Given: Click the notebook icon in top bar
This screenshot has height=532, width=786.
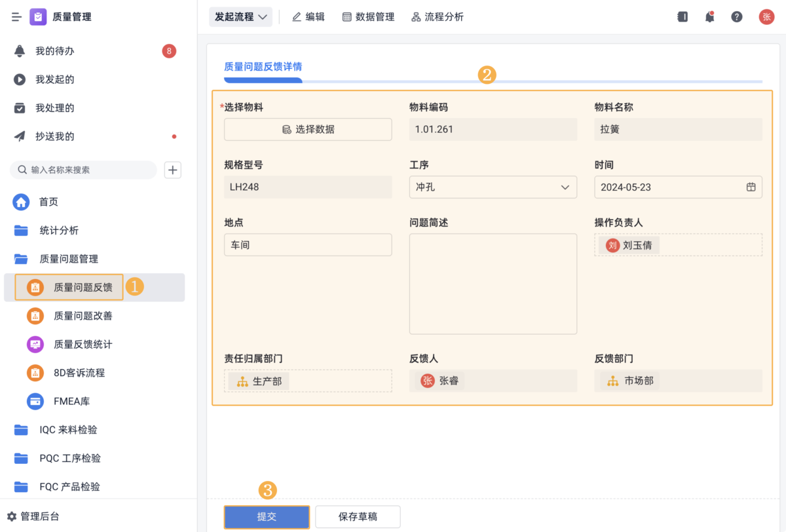Looking at the screenshot, I should tap(683, 17).
